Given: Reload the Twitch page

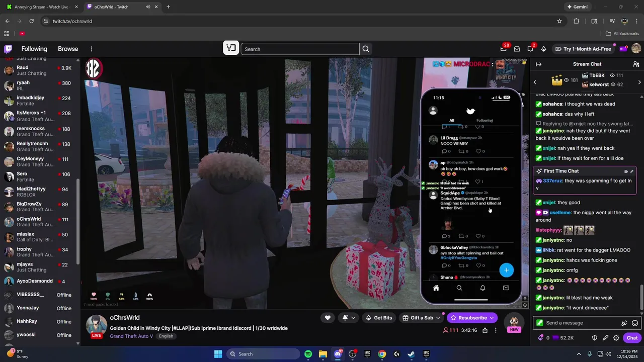Looking at the screenshot, I should 32,21.
